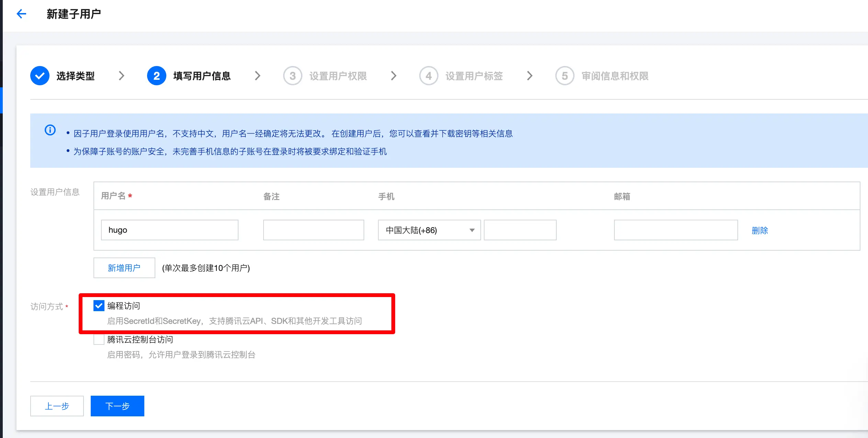Open the 中国大陆(+86) country code dropdown

pos(429,230)
